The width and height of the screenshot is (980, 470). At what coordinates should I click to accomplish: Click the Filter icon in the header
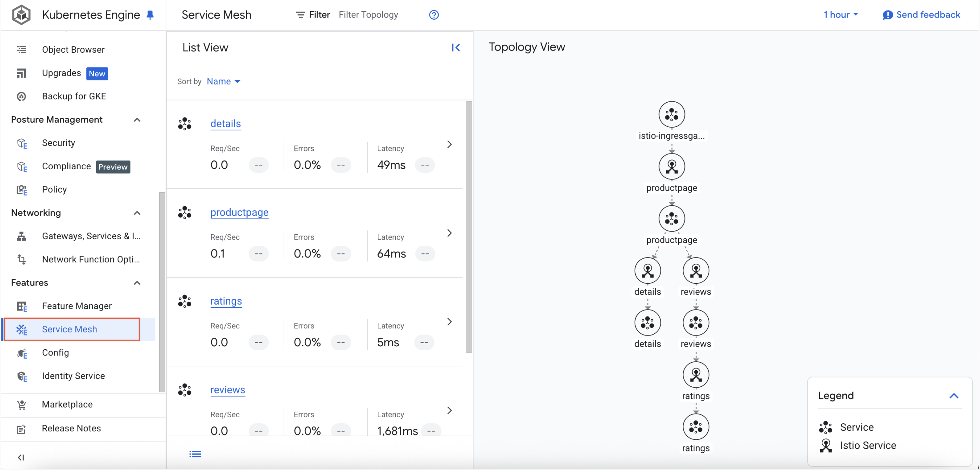pos(300,15)
